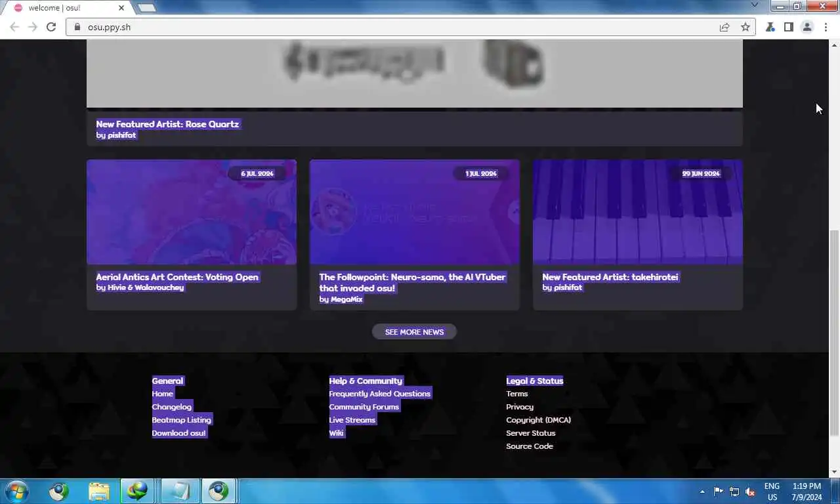Open the Live Streams footer link
Screen dimensions: 840x504
pos(352,420)
